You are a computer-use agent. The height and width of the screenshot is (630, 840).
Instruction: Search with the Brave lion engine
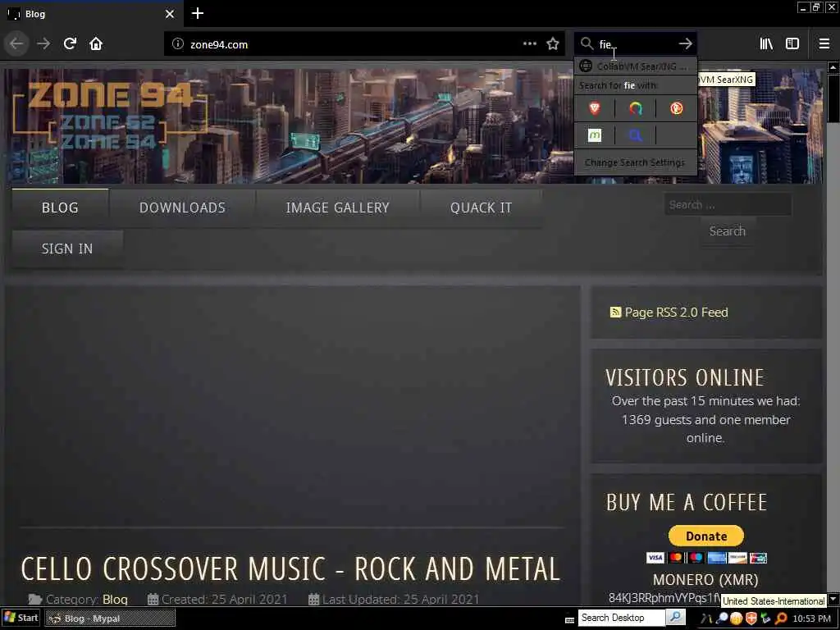coord(595,109)
